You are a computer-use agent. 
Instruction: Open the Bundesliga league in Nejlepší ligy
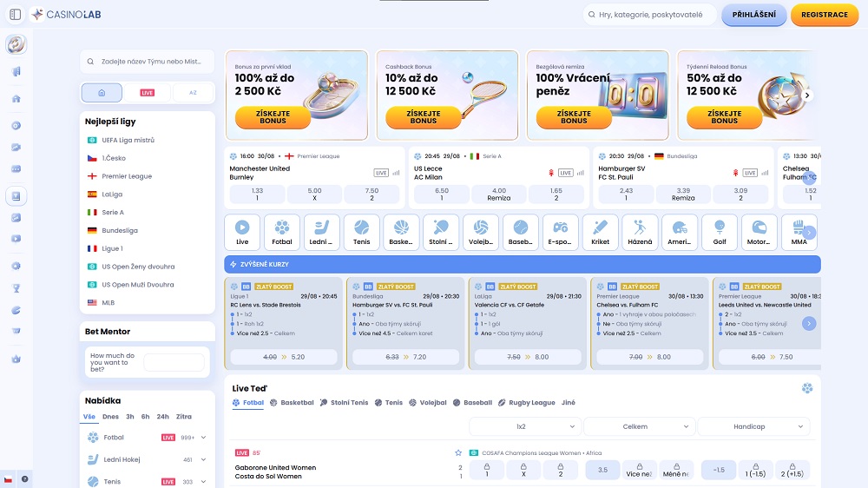coord(120,230)
